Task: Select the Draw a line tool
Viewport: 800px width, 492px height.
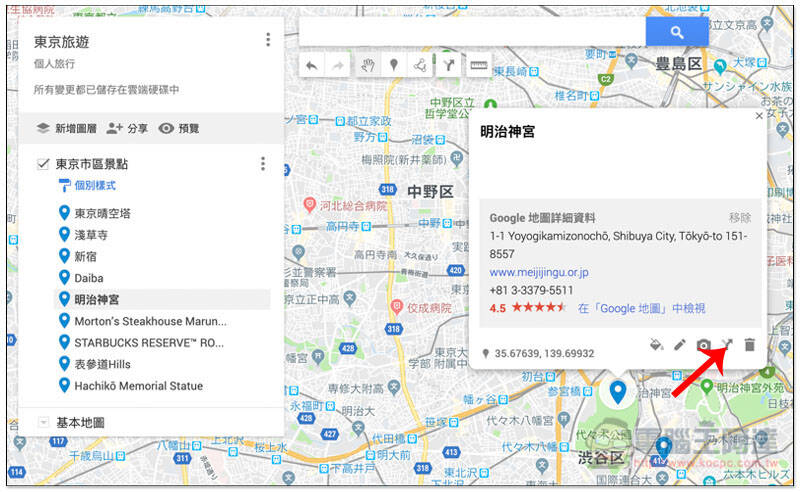Action: [x=420, y=65]
